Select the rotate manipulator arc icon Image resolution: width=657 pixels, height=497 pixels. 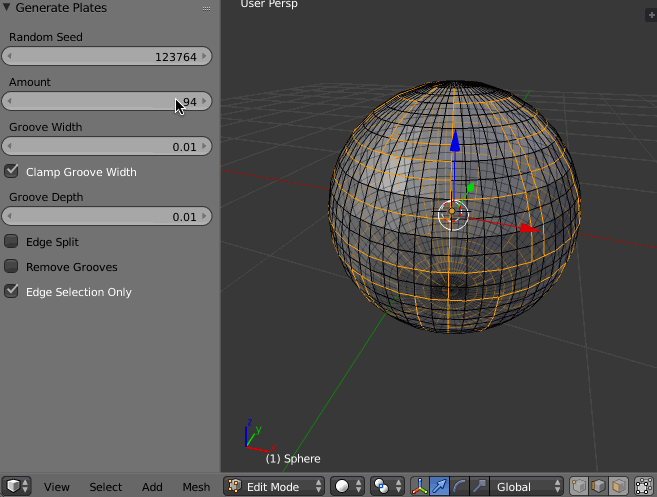pos(459,487)
